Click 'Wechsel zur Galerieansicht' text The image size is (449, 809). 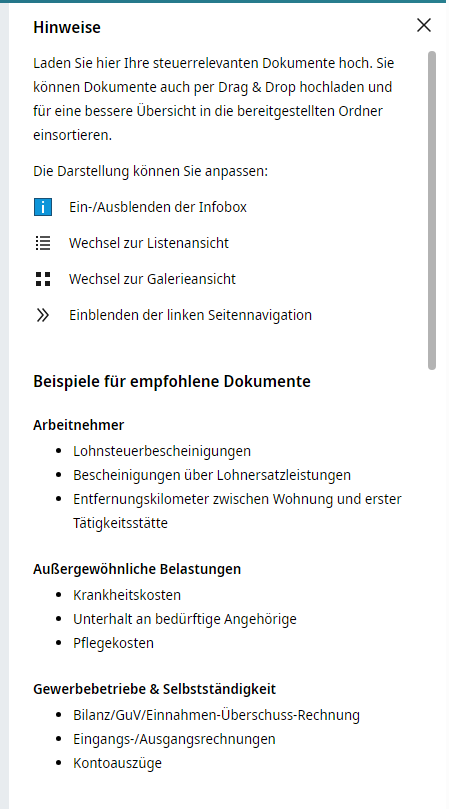[152, 279]
